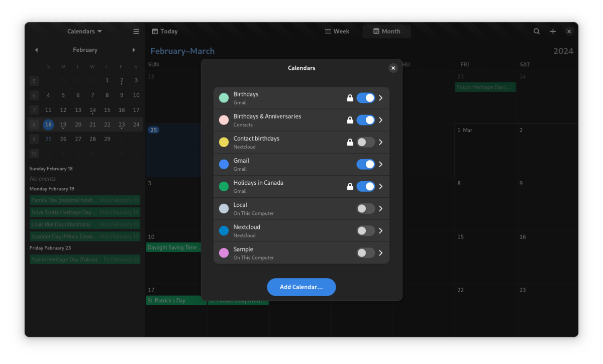
Task: Enable the Contact birthdays calendar switch
Action: pyautogui.click(x=366, y=142)
